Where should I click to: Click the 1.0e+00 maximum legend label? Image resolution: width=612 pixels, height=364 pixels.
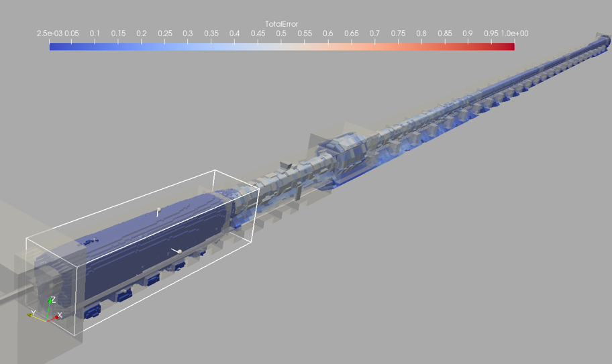click(515, 34)
